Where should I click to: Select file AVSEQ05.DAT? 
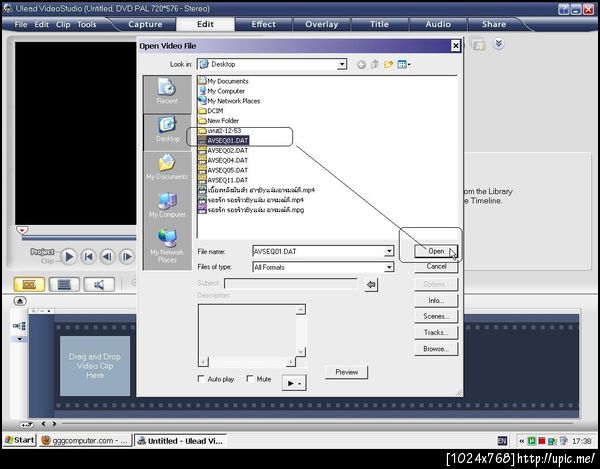click(223, 170)
